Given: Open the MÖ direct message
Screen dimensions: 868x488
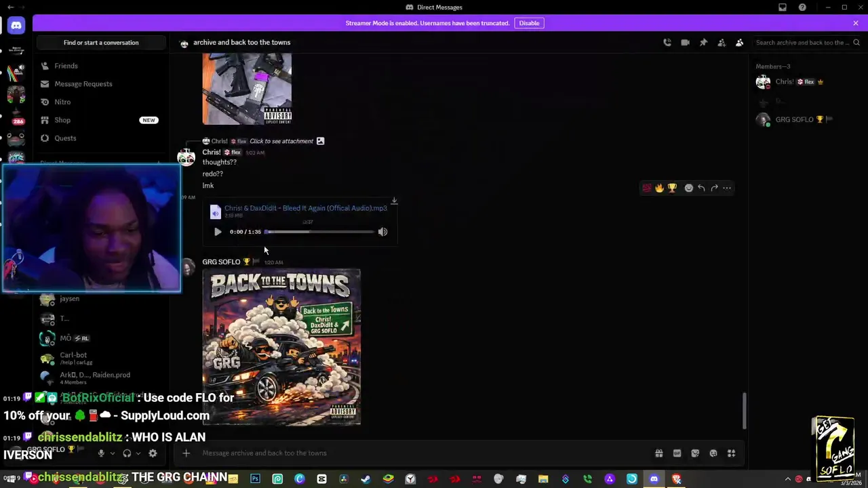Looking at the screenshot, I should pos(101,338).
